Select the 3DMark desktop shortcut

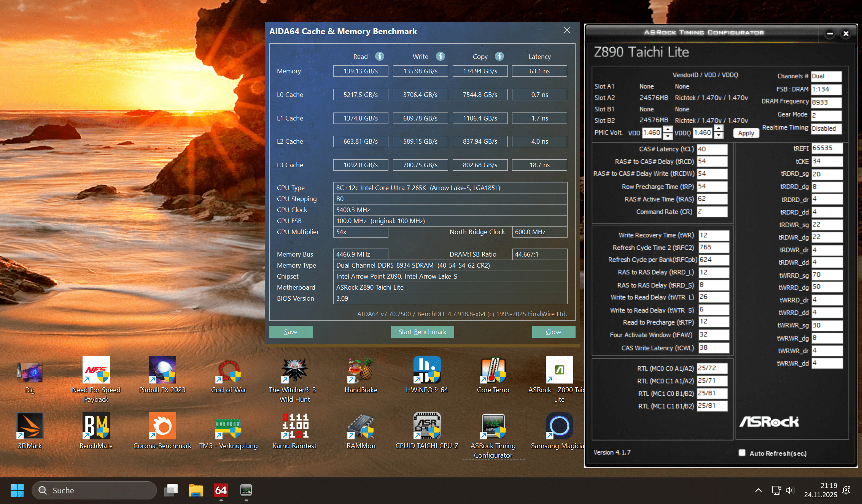(x=30, y=426)
